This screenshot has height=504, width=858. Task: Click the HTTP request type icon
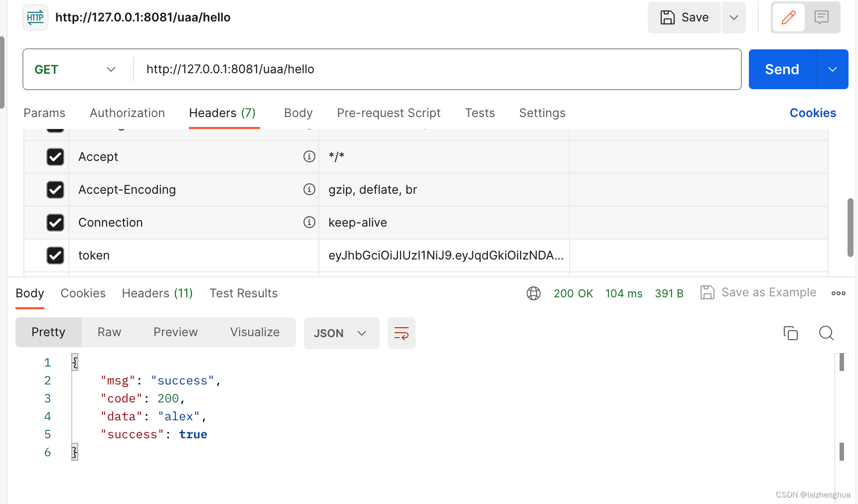(35, 17)
